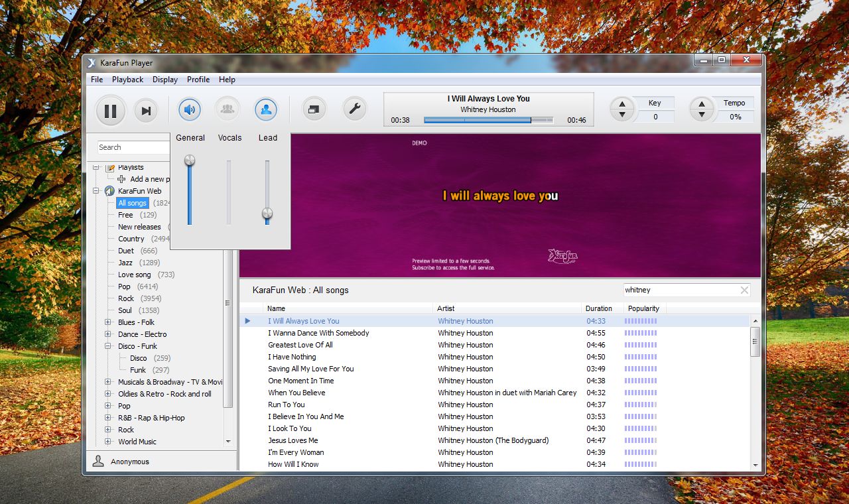The width and height of the screenshot is (849, 504).
Task: Adjust the General volume slider handle
Action: (x=190, y=160)
